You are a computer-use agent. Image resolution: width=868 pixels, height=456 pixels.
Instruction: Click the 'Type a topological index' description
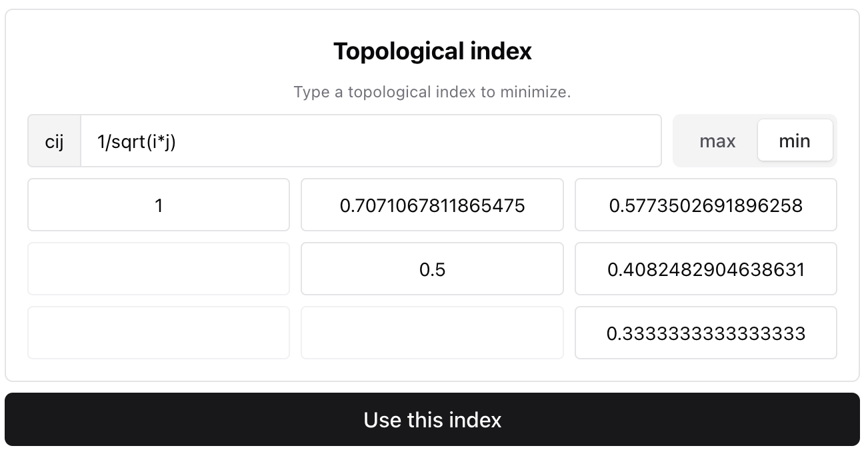point(433,91)
